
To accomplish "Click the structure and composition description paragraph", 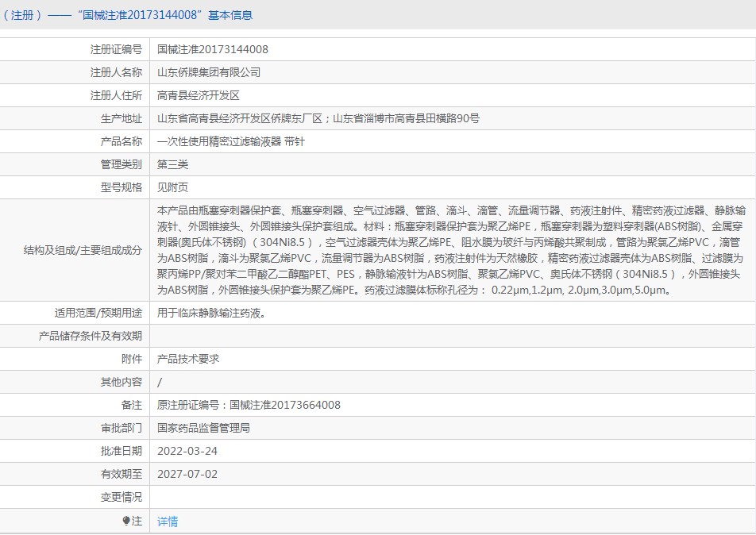I will (x=452, y=250).
